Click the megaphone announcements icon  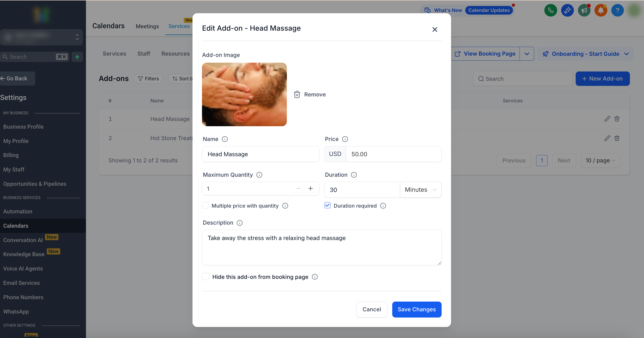[x=584, y=10]
